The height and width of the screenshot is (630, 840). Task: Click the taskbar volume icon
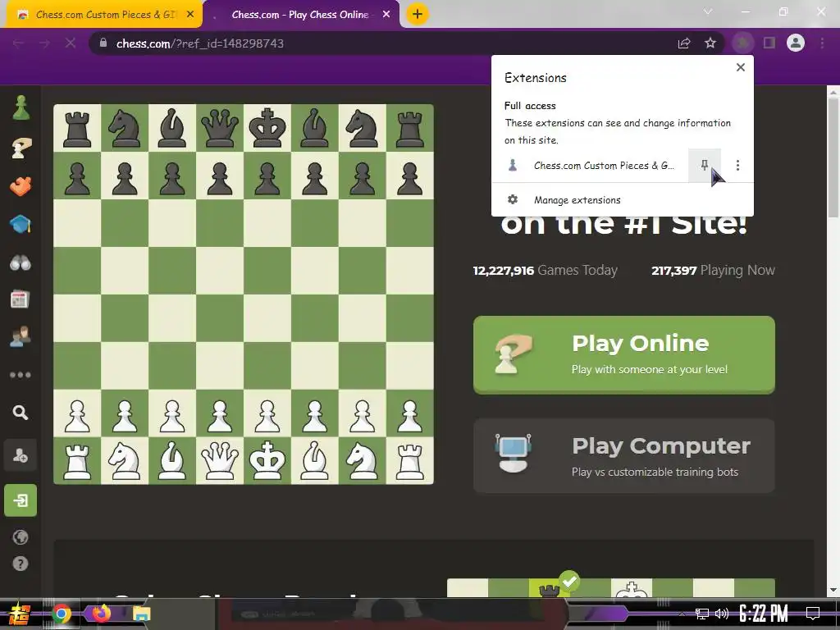[722, 614]
